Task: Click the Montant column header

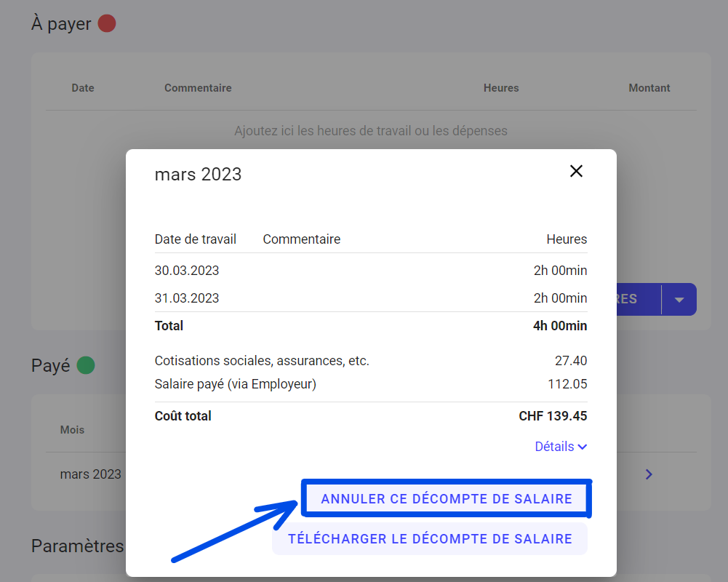Action: 649,88
